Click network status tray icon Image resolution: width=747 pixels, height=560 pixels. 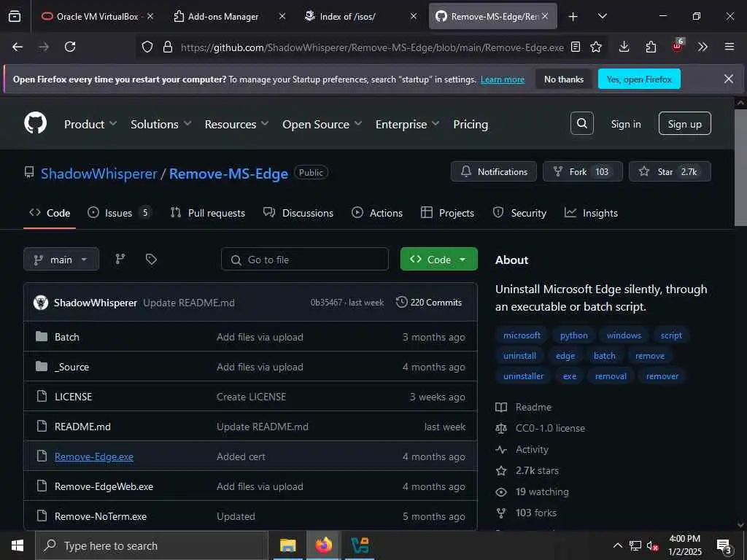(635, 545)
